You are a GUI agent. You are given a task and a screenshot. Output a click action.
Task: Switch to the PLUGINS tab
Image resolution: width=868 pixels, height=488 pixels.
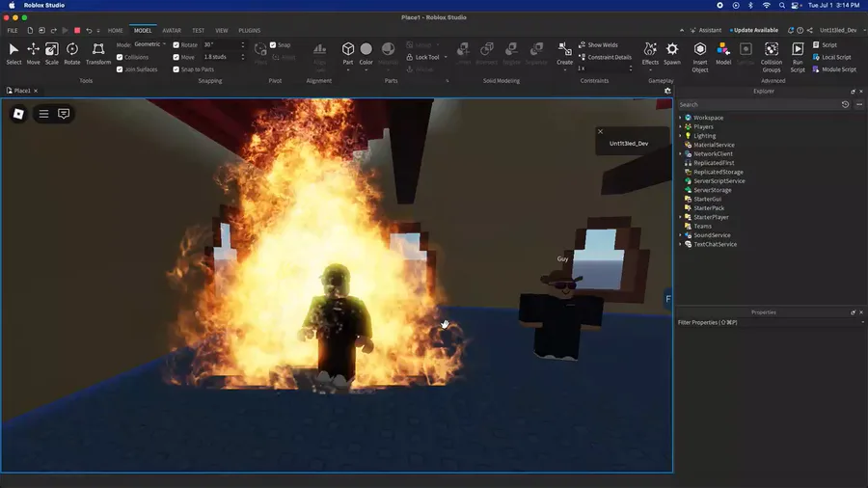click(249, 31)
